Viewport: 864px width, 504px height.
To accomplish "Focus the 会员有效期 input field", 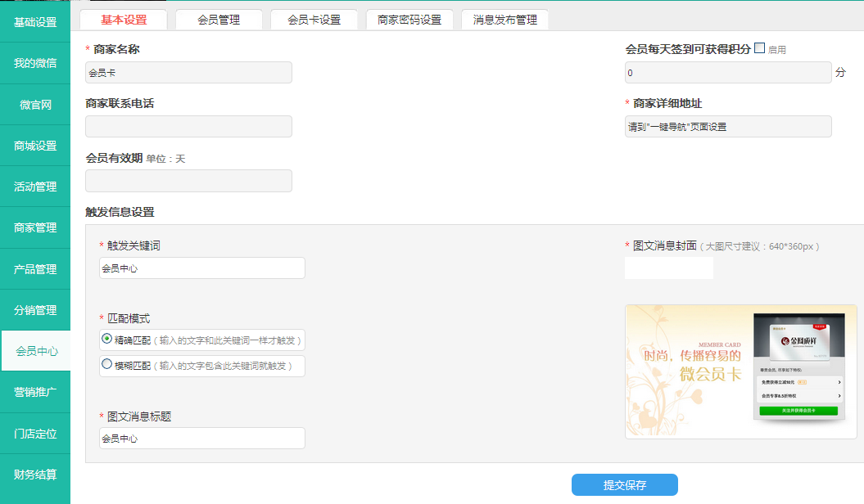I will pos(188,181).
